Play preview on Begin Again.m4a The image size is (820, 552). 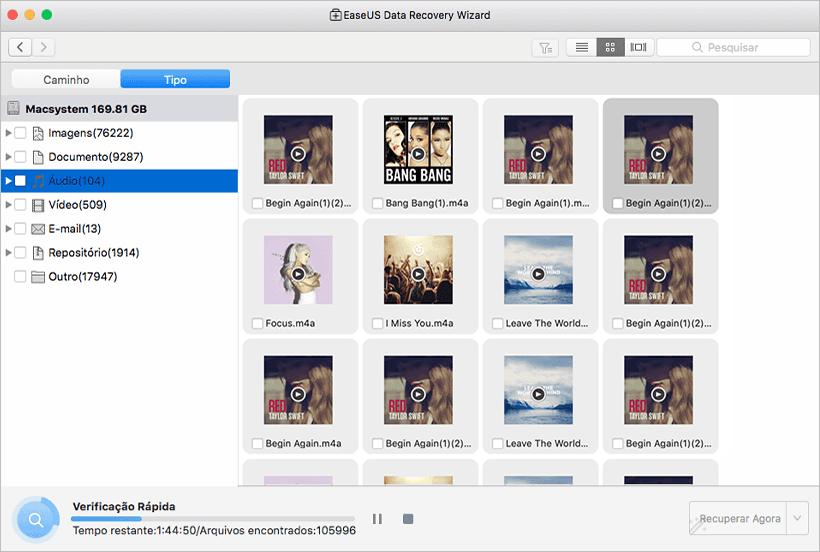tap(298, 394)
